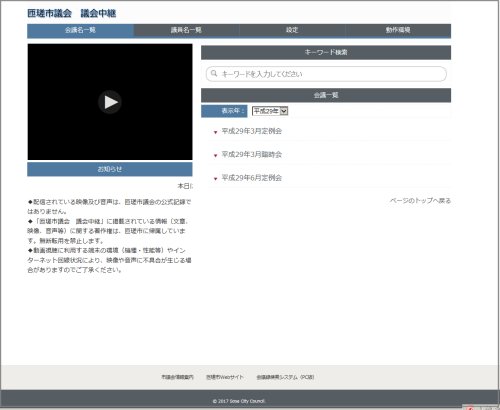Select the 平成29年 value in the year combo box
Image resolution: width=500 pixels, height=410 pixels.
pos(266,111)
